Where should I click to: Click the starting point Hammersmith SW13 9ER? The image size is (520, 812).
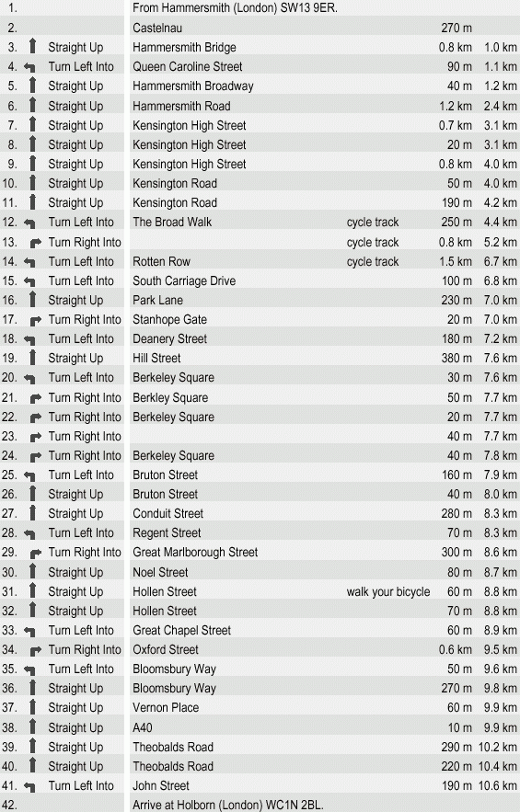(235, 7)
